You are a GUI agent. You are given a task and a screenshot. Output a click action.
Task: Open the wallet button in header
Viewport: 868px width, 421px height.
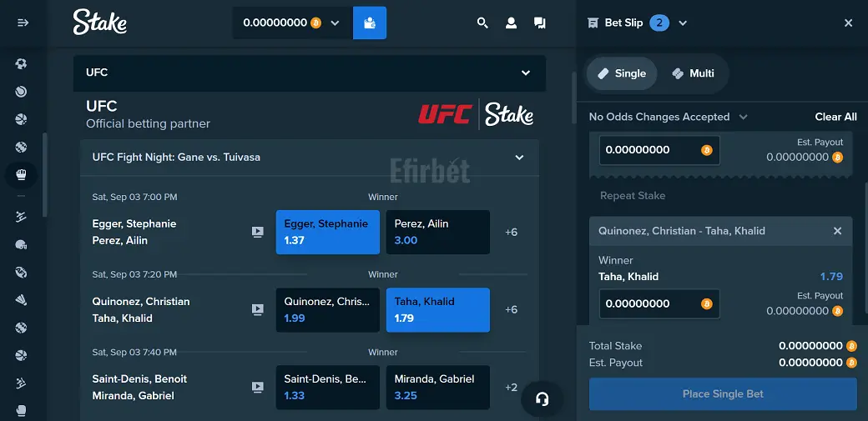tap(370, 23)
